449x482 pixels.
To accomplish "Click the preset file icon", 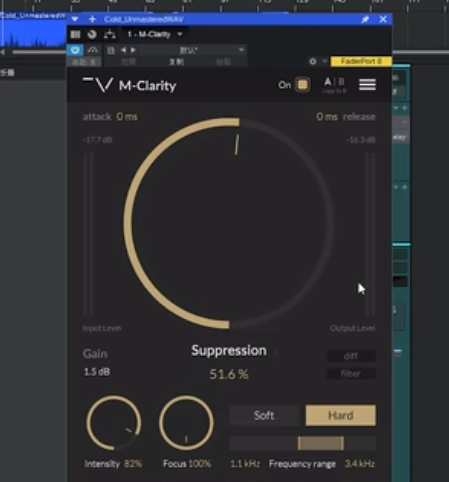I will point(111,50).
